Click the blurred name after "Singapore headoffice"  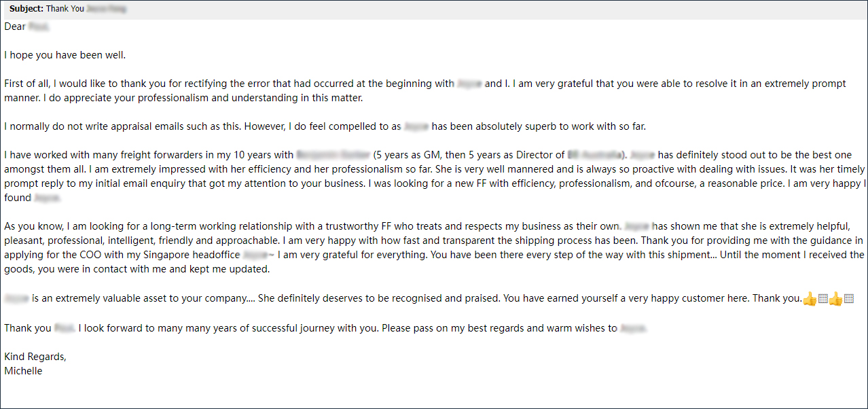[x=254, y=255]
